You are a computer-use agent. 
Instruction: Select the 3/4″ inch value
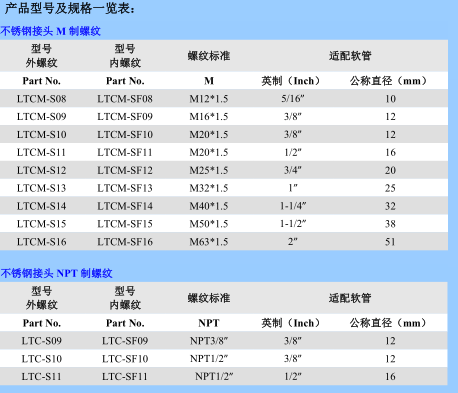click(293, 170)
